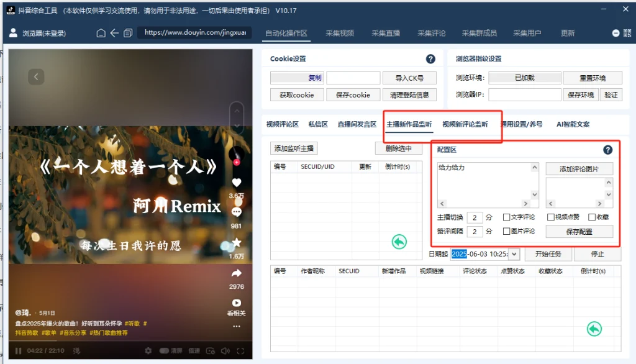The height and width of the screenshot is (364, 636).
Task: Click the video progress bar
Action: click(x=130, y=342)
